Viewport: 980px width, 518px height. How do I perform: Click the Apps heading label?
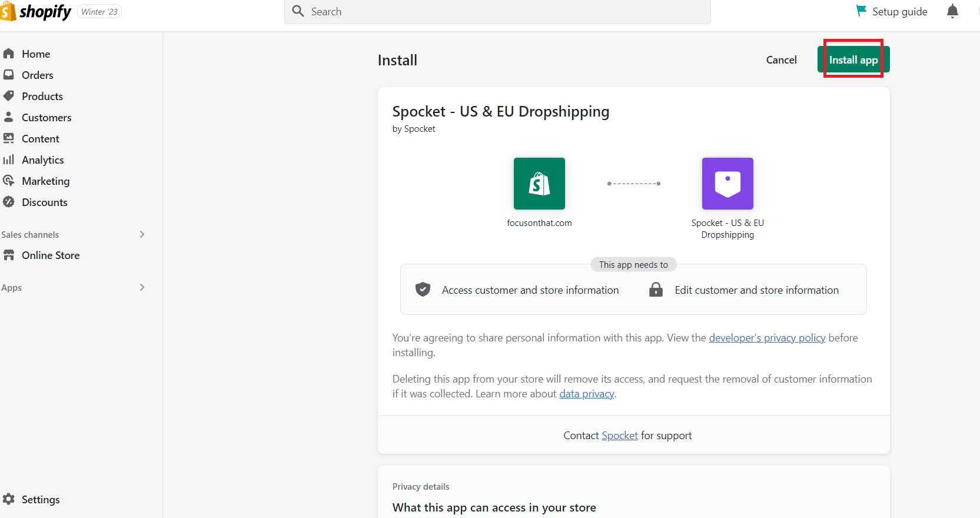tap(11, 287)
